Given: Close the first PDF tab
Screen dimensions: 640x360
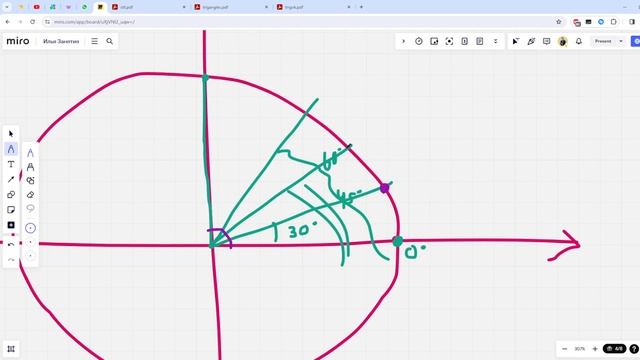Looking at the screenshot, I should pos(184,7).
